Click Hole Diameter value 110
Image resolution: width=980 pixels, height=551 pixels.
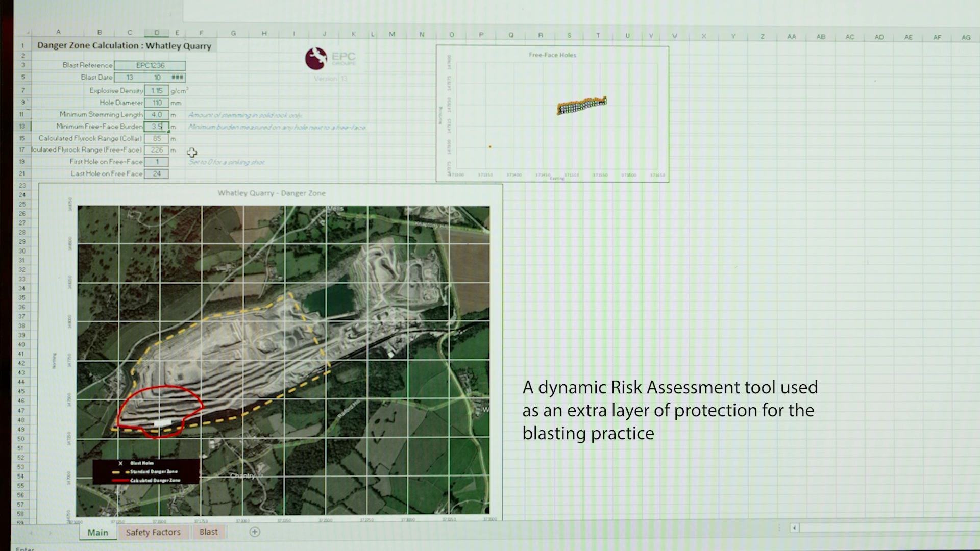click(x=156, y=103)
